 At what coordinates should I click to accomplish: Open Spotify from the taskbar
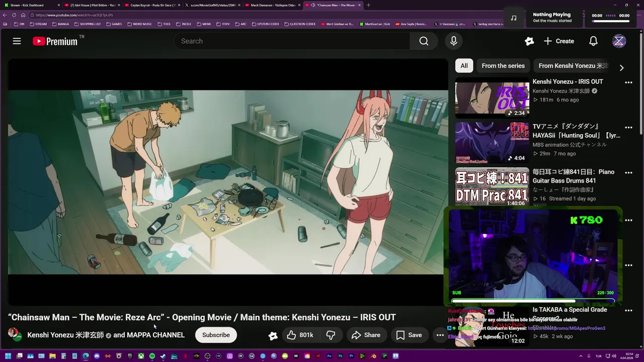click(x=152, y=356)
